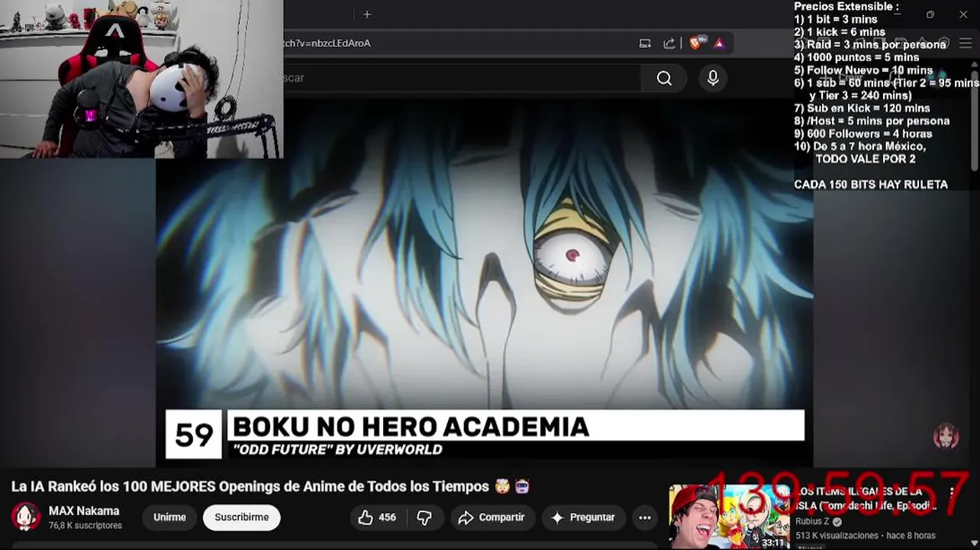Click the install app icon in address bar

[x=645, y=44]
